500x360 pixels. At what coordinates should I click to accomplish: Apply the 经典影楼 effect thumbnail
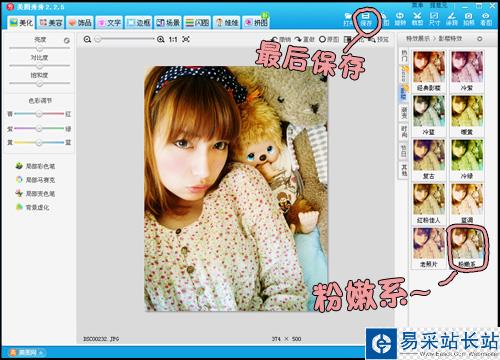[x=429, y=71]
